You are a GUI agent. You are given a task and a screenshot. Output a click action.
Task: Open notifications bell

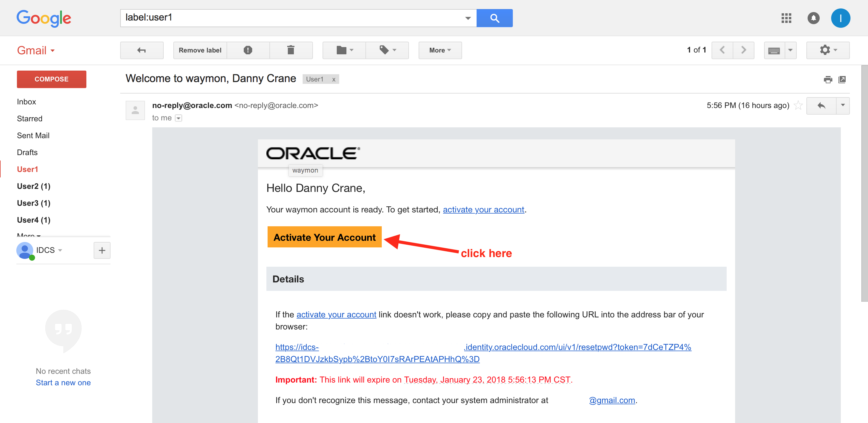click(x=813, y=18)
